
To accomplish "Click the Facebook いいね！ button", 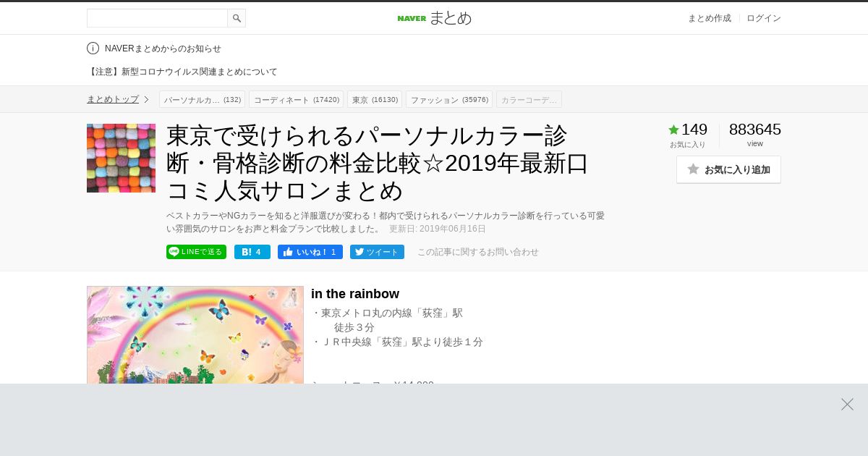I will [310, 252].
